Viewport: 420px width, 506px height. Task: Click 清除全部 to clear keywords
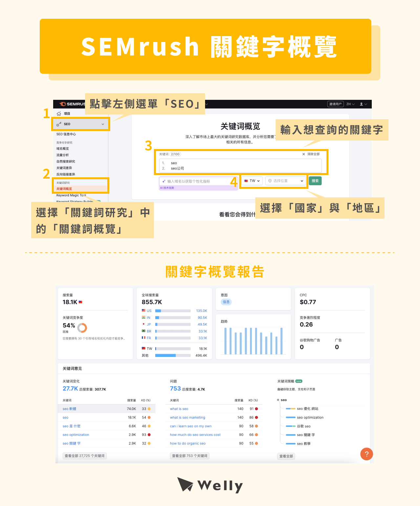pyautogui.click(x=313, y=154)
